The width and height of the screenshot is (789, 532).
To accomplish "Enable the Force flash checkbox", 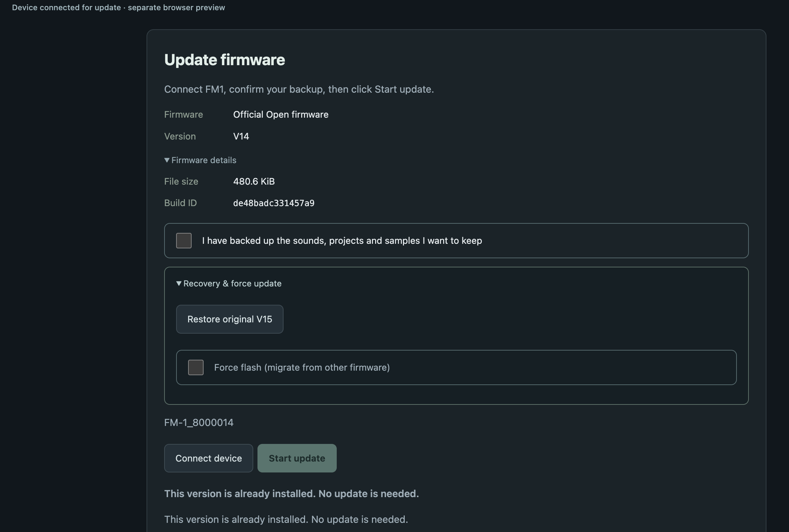I will [196, 367].
